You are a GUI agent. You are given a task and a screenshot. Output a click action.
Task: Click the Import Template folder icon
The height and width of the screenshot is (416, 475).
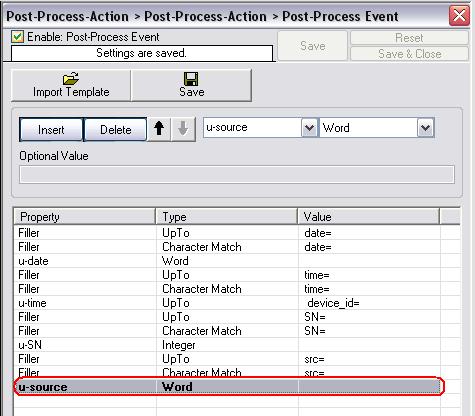tap(71, 79)
